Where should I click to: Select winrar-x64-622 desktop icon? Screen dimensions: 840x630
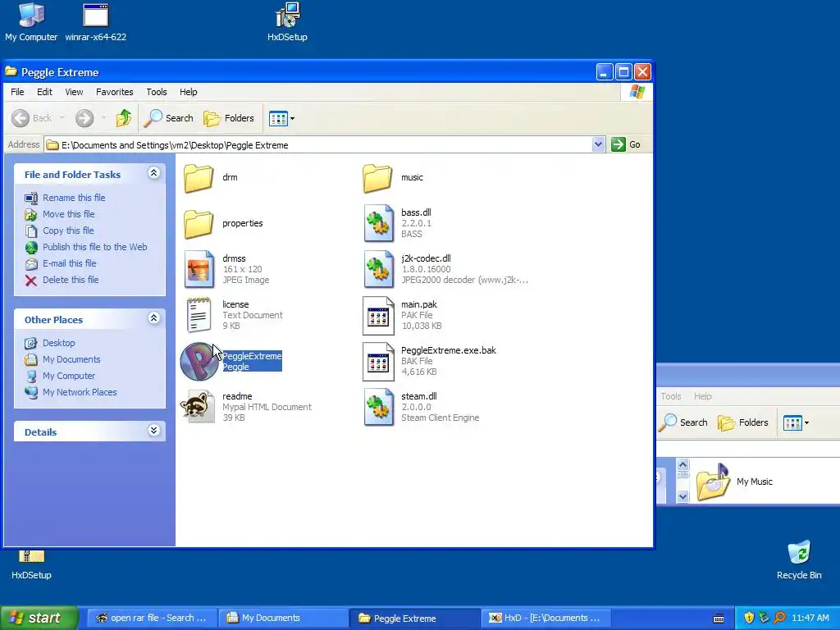tap(96, 22)
